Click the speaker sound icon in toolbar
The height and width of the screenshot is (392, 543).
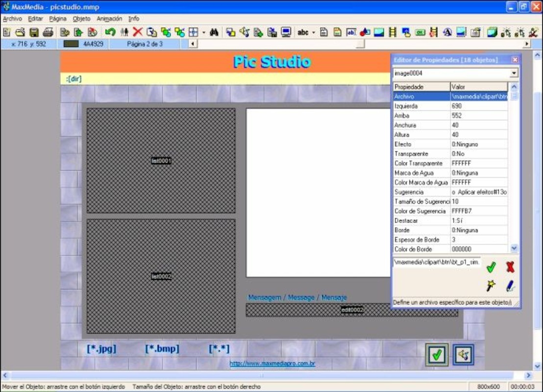click(x=245, y=32)
